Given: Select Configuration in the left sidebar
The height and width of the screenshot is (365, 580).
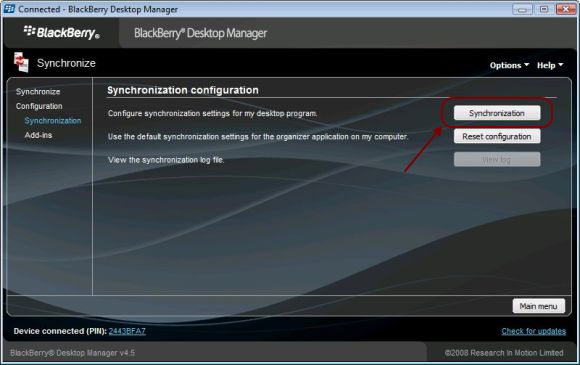Looking at the screenshot, I should point(39,106).
